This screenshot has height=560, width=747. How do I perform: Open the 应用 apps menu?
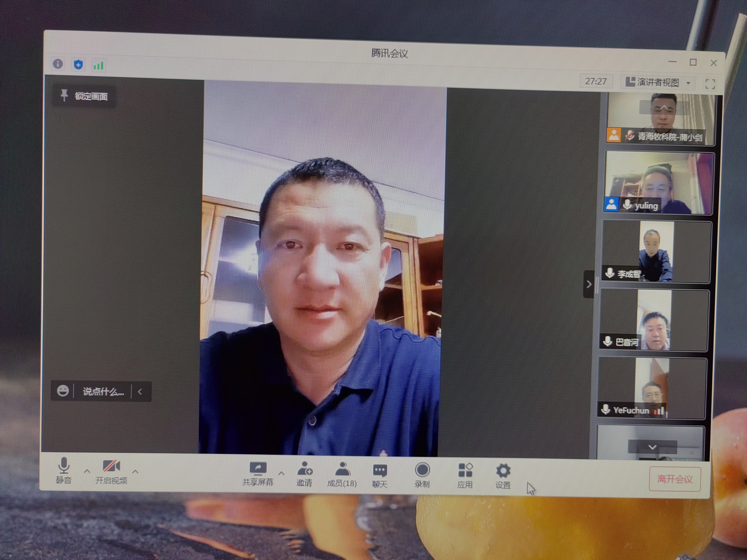[x=465, y=476]
